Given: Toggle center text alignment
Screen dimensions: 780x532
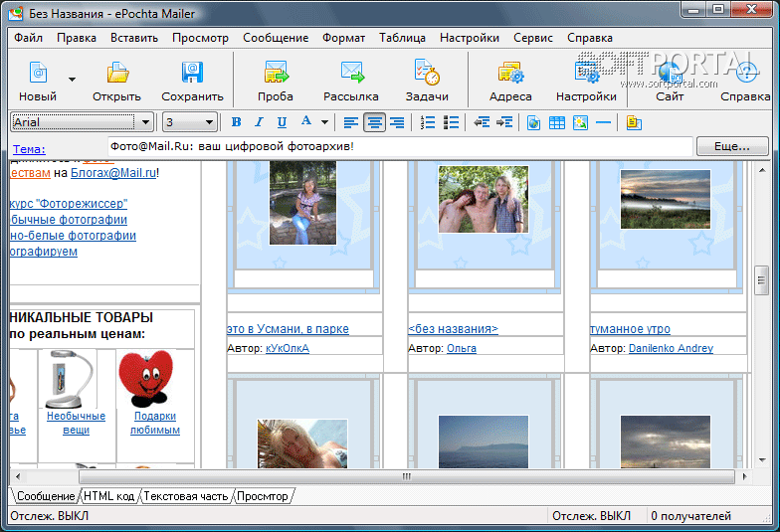Looking at the screenshot, I should [374, 122].
